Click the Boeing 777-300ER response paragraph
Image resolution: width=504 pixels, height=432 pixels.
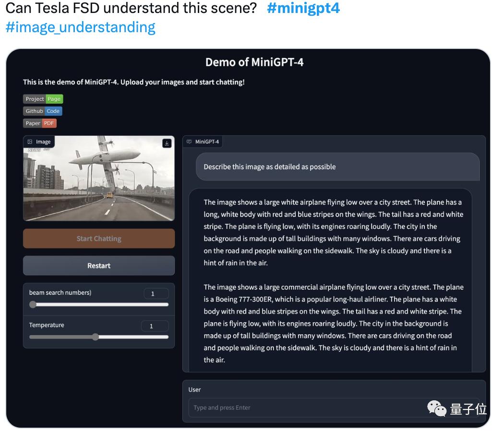[333, 324]
